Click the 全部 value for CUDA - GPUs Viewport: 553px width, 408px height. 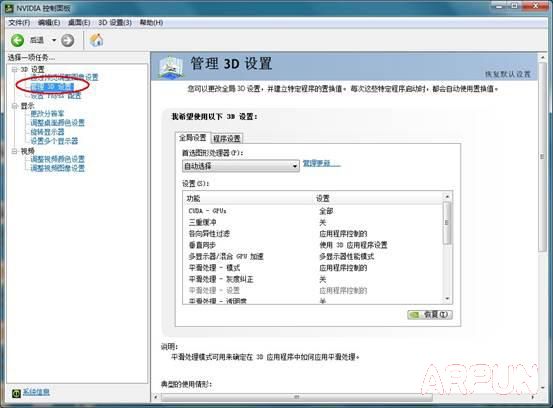pyautogui.click(x=326, y=211)
